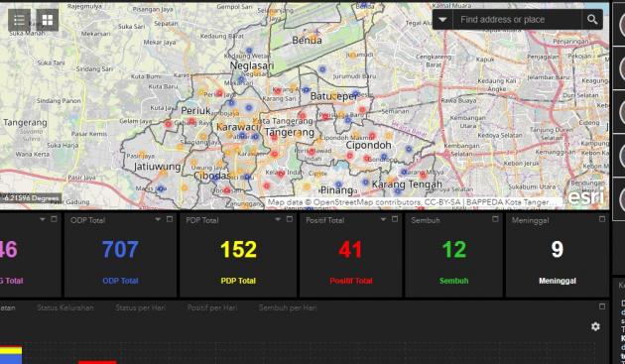Viewport: 625px width, 364px height.
Task: Switch to the Sembuh per Hari tab
Action: 288,307
